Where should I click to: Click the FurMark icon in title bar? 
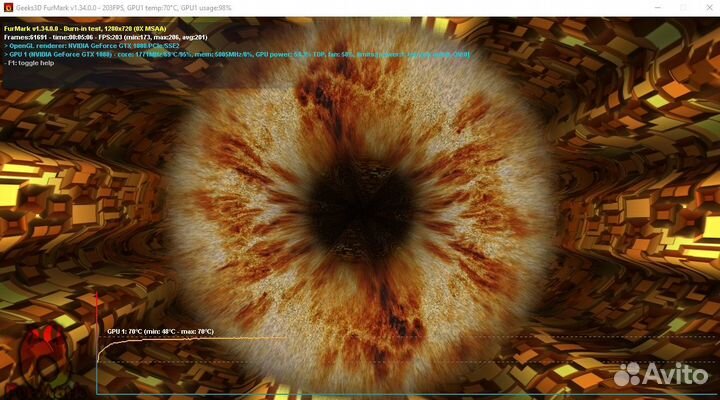click(x=8, y=7)
